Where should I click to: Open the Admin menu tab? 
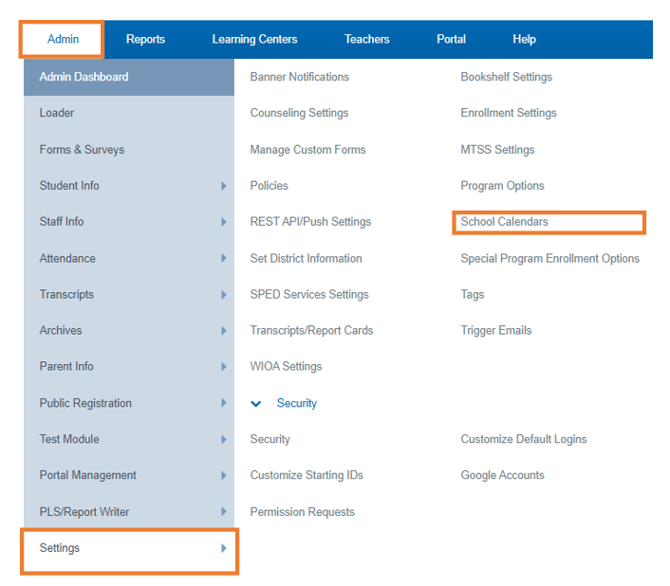(x=63, y=39)
